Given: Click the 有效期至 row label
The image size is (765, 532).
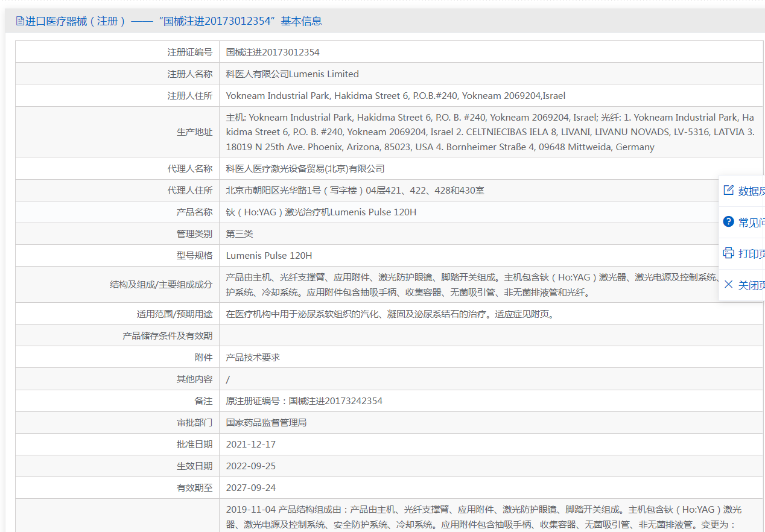Looking at the screenshot, I should [x=194, y=488].
